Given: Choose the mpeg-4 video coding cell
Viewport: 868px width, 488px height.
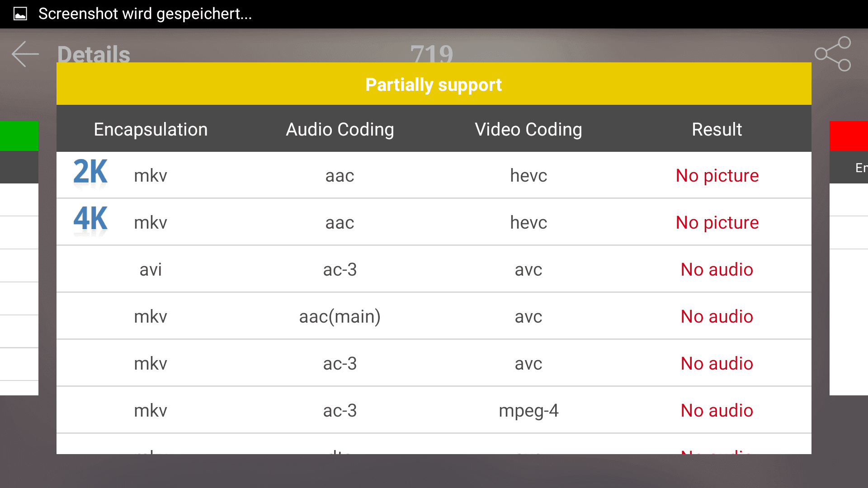Looking at the screenshot, I should coord(528,411).
